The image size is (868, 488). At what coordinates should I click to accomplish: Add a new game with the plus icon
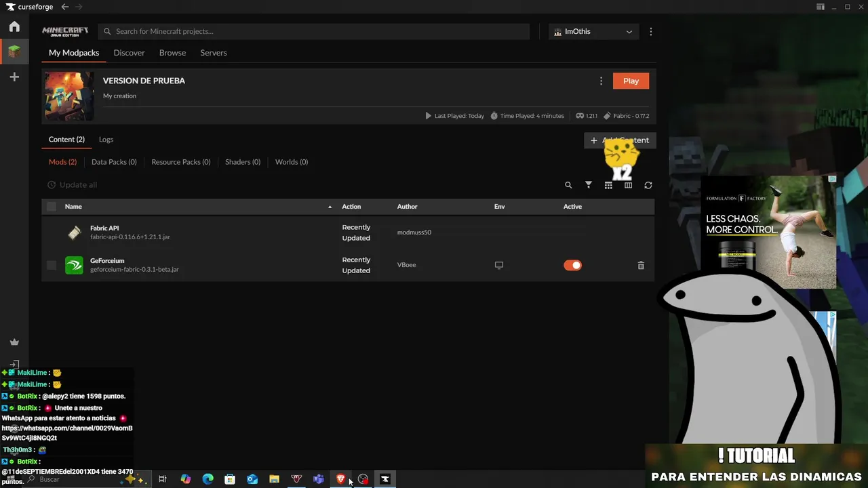14,77
